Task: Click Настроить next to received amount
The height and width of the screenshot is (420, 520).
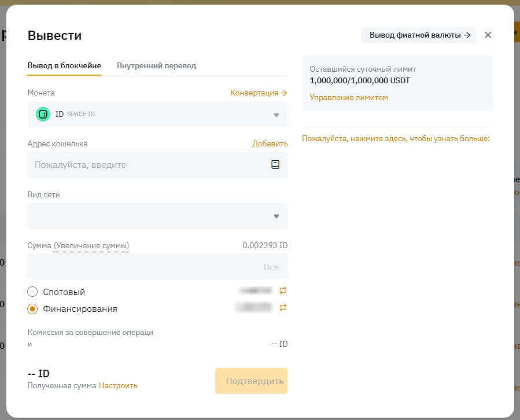Action: pyautogui.click(x=118, y=385)
